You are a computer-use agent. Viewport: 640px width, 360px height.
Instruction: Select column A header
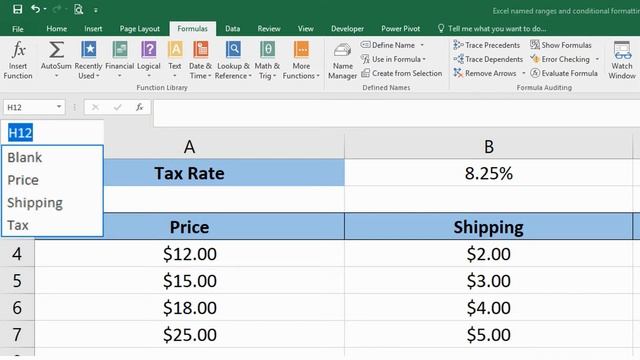189,147
